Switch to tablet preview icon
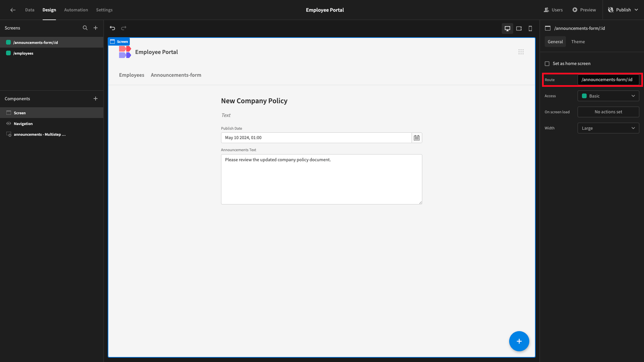The width and height of the screenshot is (644, 362). tap(519, 28)
